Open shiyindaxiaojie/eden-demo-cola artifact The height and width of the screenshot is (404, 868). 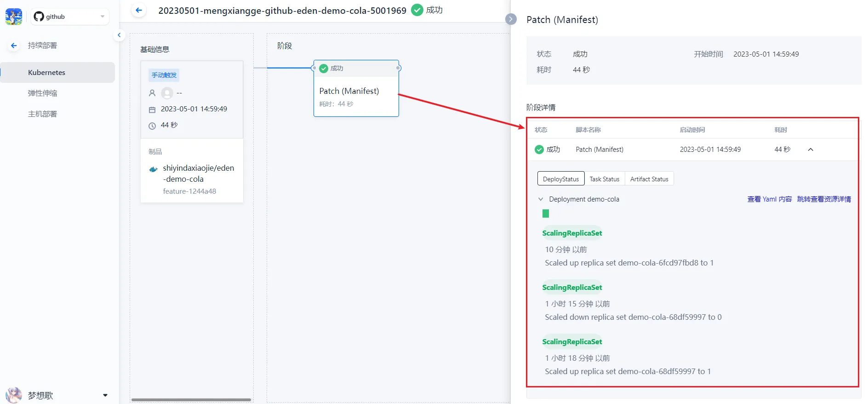[x=199, y=173]
